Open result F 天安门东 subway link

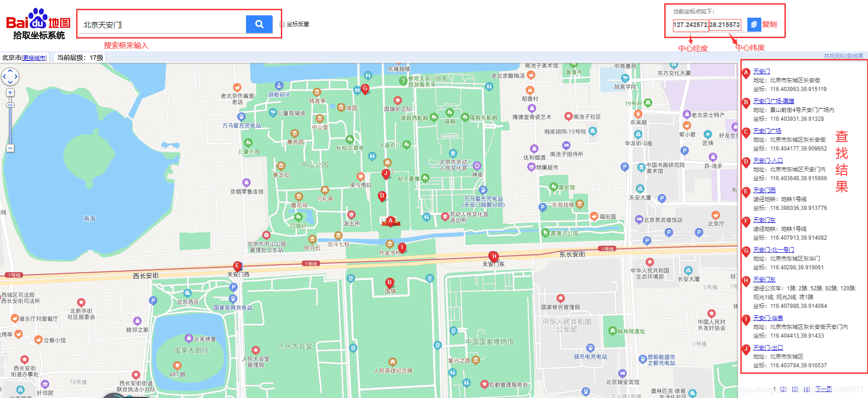[764, 220]
